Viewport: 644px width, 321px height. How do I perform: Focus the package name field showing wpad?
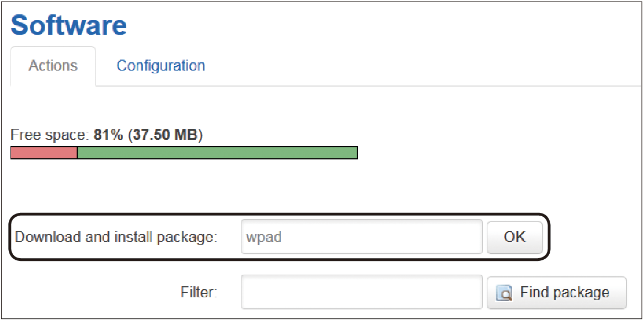tap(362, 237)
